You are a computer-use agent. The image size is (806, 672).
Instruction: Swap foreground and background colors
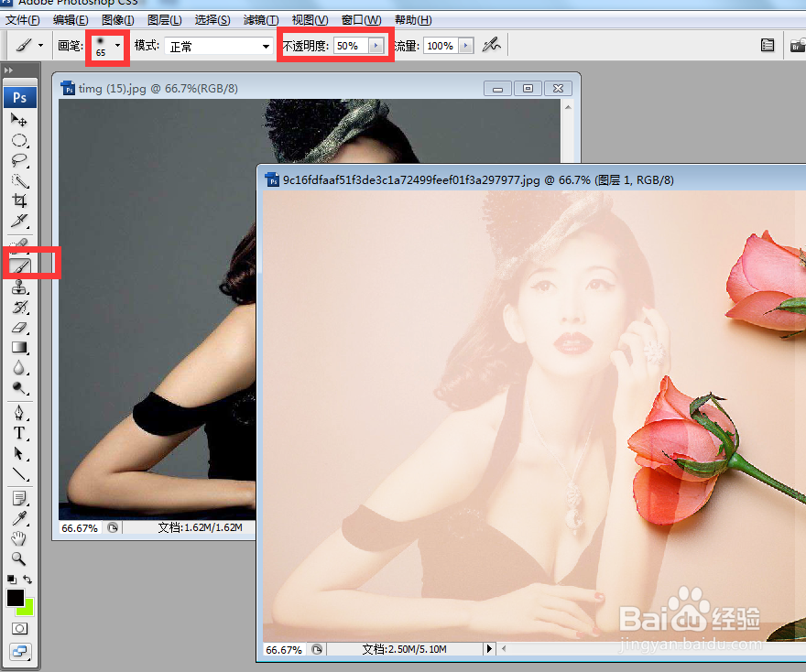[27, 580]
